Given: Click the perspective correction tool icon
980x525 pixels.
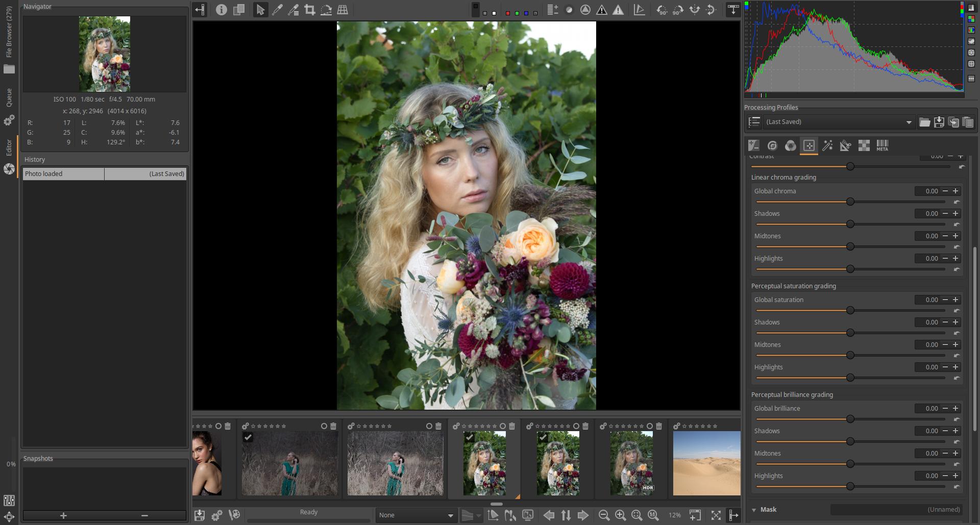Looking at the screenshot, I should tap(342, 10).
